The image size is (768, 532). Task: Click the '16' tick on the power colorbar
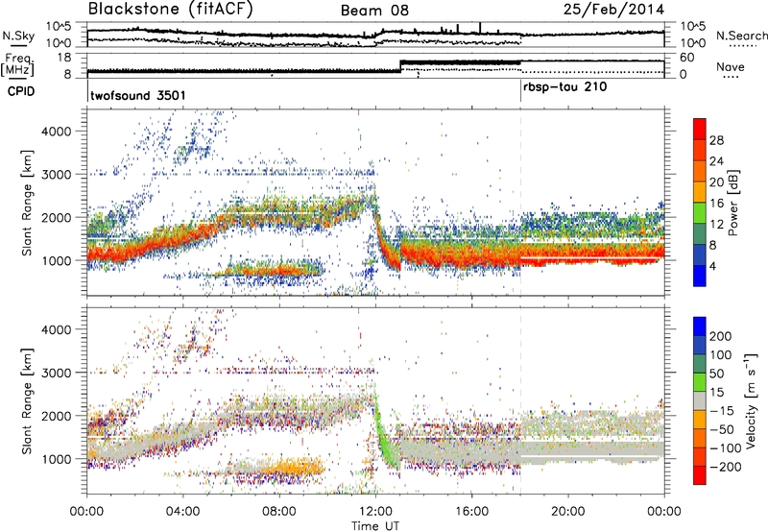[x=716, y=204]
